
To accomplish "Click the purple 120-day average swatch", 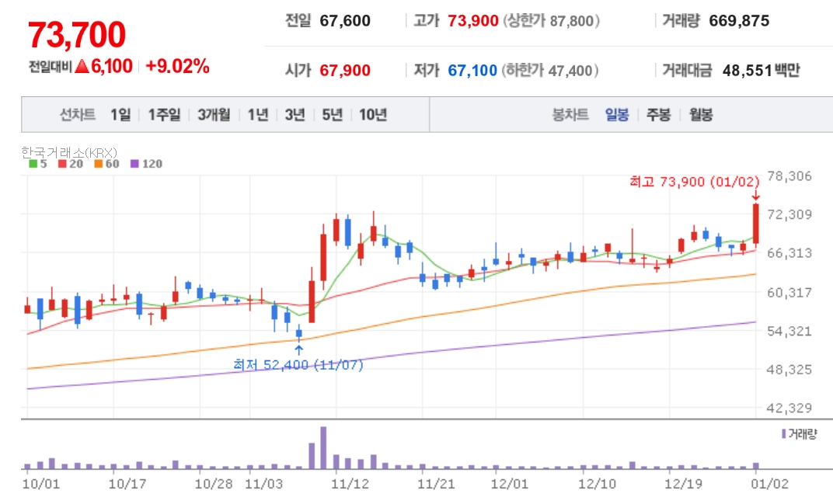I will (x=134, y=164).
